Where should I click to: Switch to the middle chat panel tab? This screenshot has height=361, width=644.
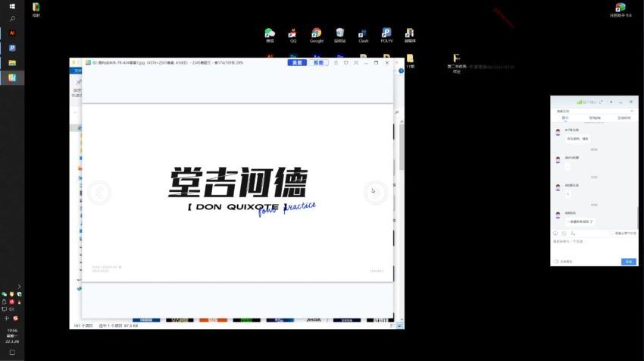595,118
